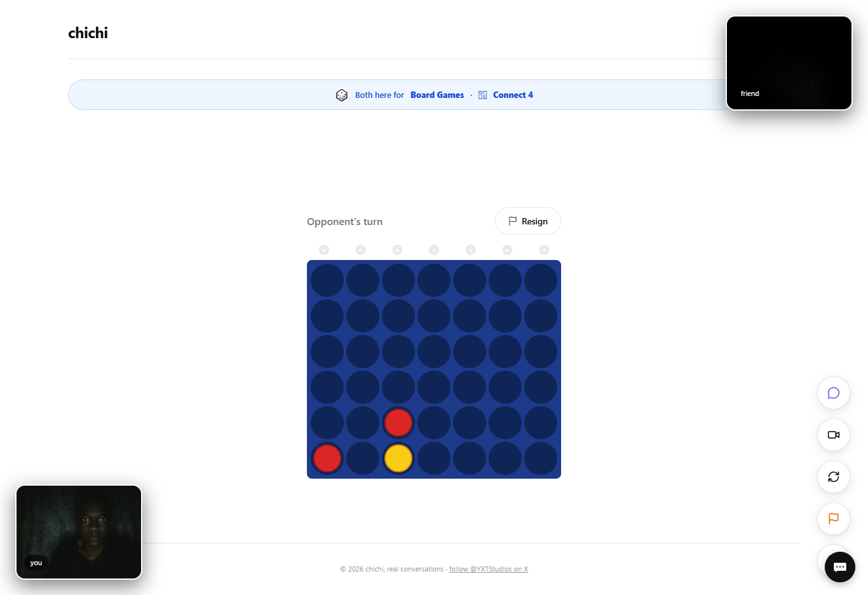Click the yellow disc on the board

click(x=398, y=458)
